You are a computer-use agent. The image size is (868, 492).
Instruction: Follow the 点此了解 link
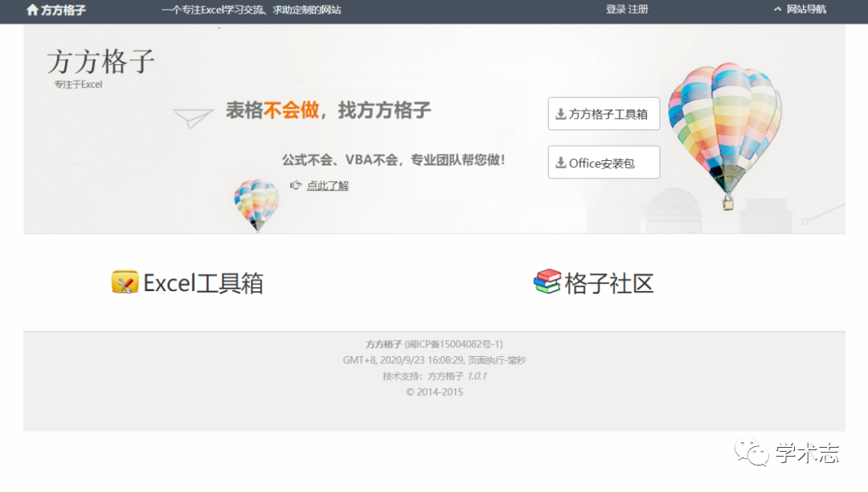click(328, 186)
